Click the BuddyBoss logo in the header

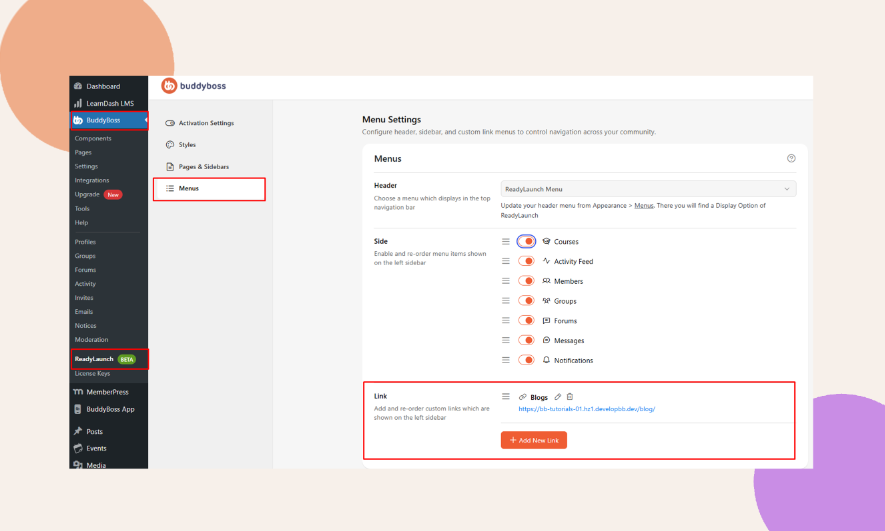coord(194,86)
